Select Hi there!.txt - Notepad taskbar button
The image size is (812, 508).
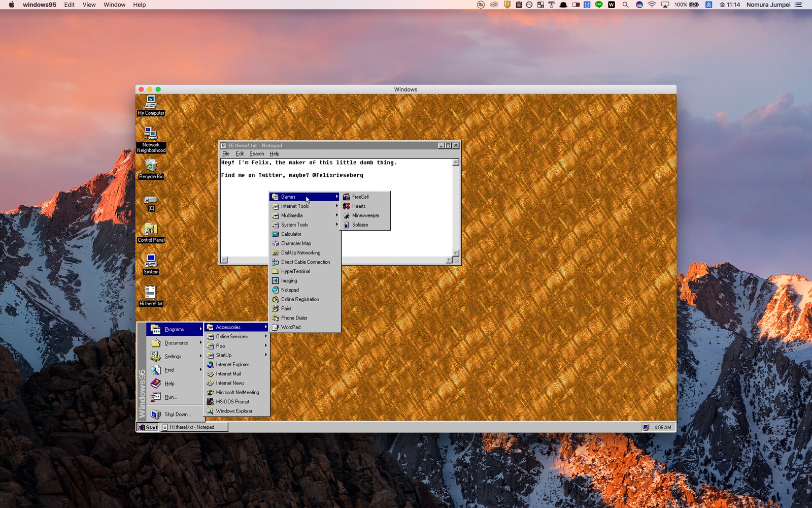(194, 427)
